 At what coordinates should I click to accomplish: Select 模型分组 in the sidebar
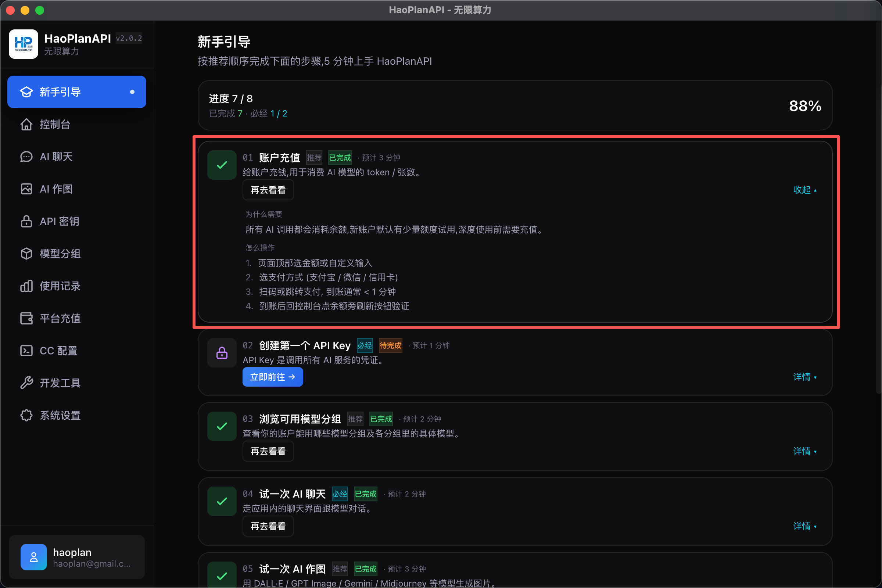[77, 254]
